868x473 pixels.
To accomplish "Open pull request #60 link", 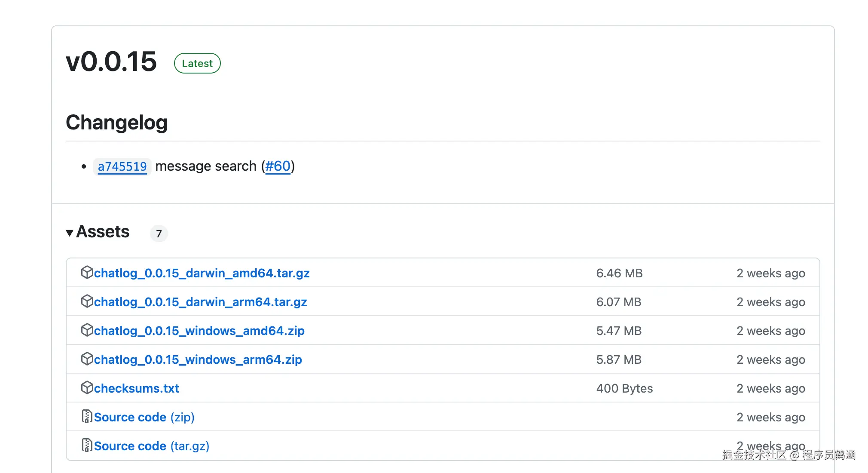I will click(x=278, y=166).
